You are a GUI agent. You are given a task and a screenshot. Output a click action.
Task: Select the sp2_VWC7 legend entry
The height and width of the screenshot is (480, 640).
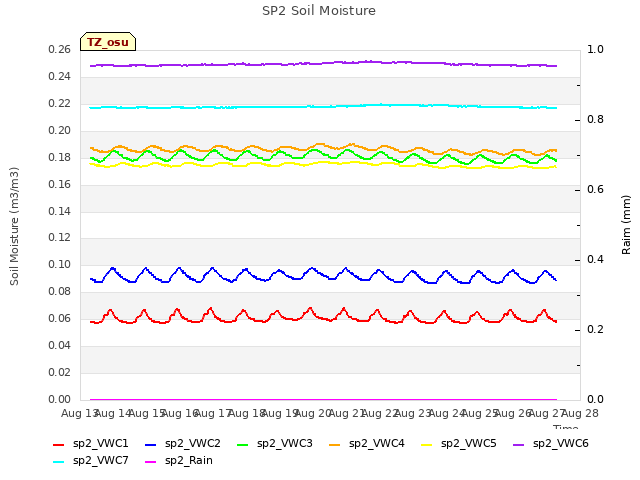click(x=91, y=461)
